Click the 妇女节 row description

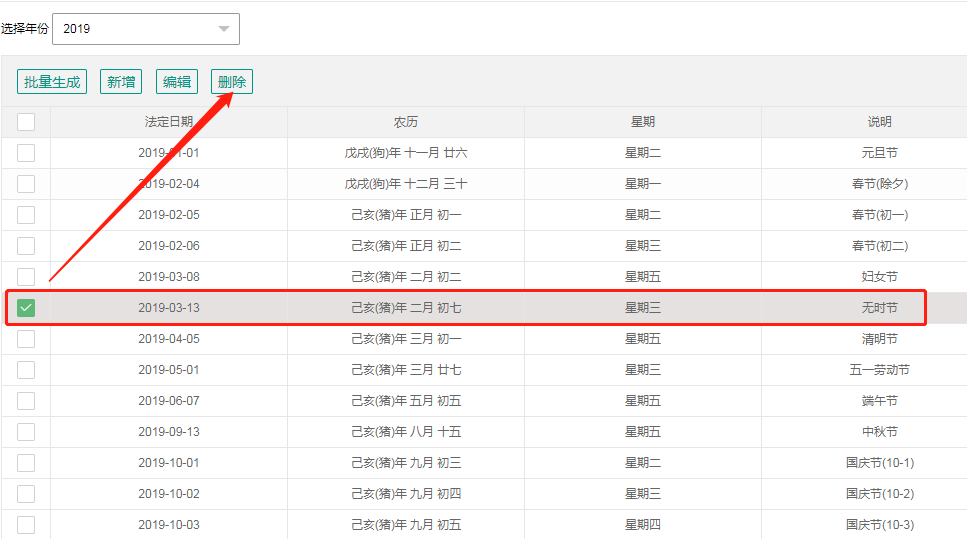879,277
